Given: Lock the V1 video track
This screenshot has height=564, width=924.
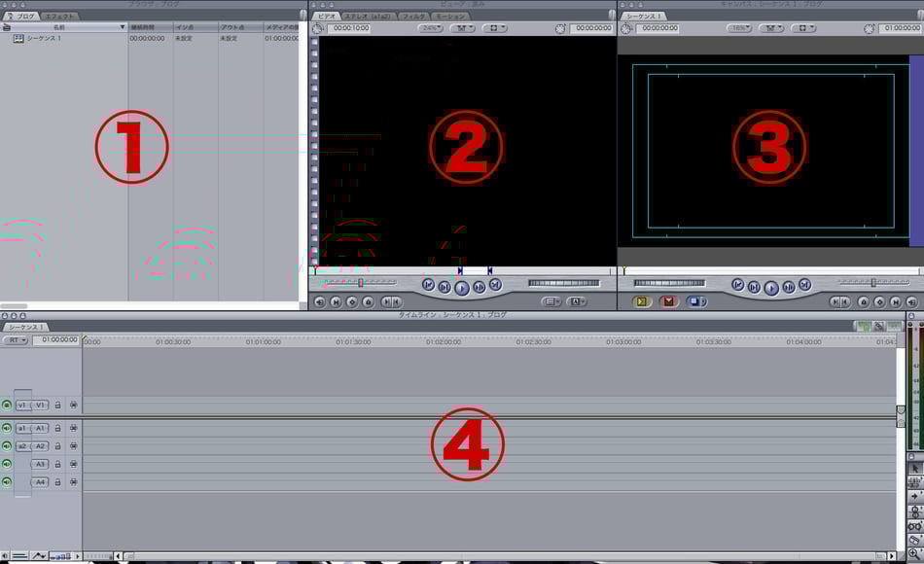Looking at the screenshot, I should pyautogui.click(x=57, y=405).
